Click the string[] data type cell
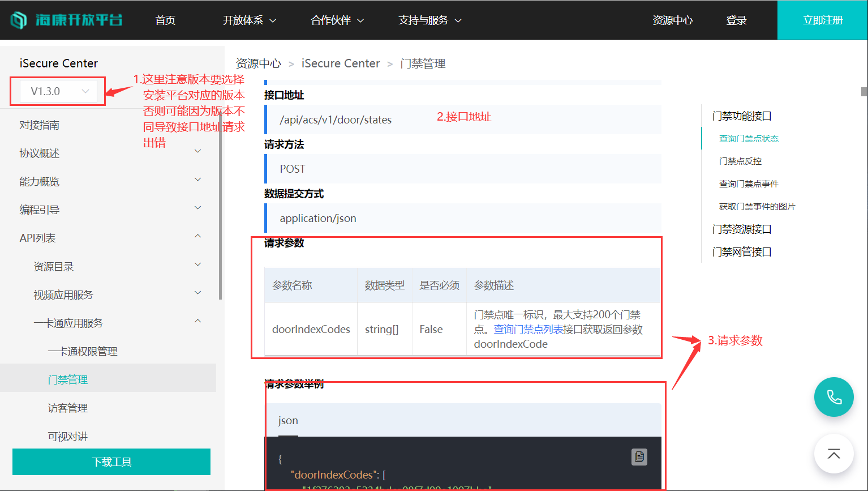The height and width of the screenshot is (491, 868). [385, 329]
